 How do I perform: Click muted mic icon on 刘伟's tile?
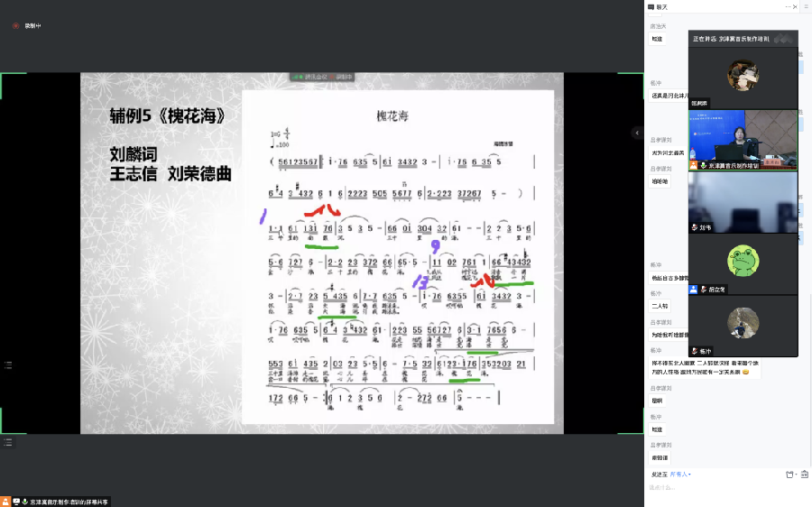pos(695,227)
